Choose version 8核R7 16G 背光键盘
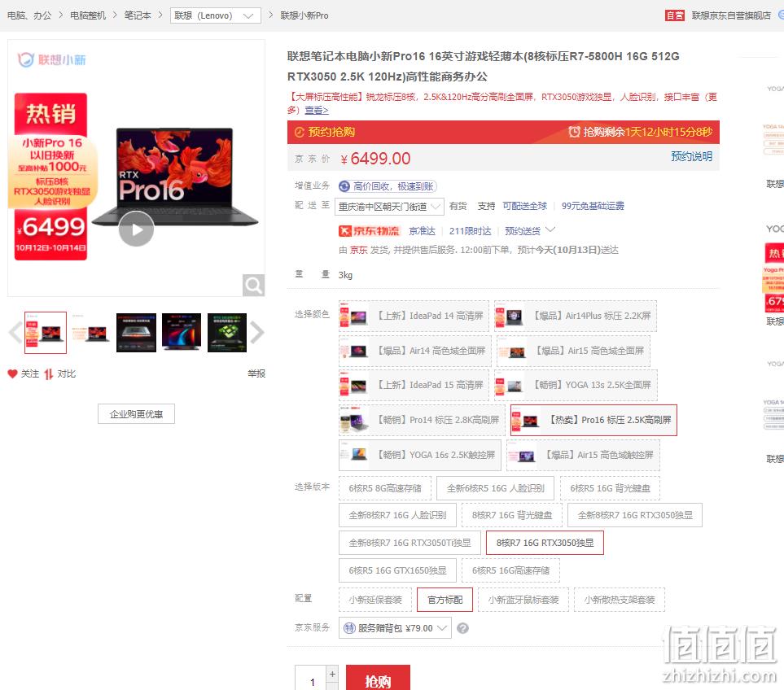The width and height of the screenshot is (784, 690). click(512, 515)
